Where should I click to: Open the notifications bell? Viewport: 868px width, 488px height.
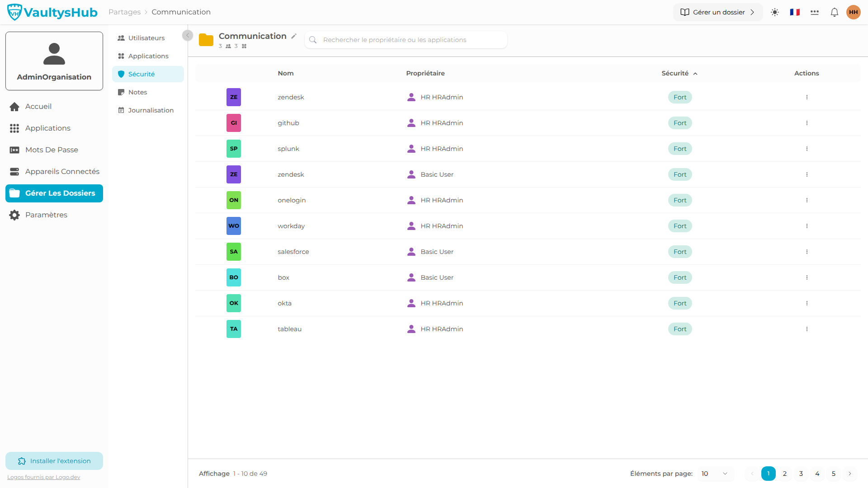point(835,12)
